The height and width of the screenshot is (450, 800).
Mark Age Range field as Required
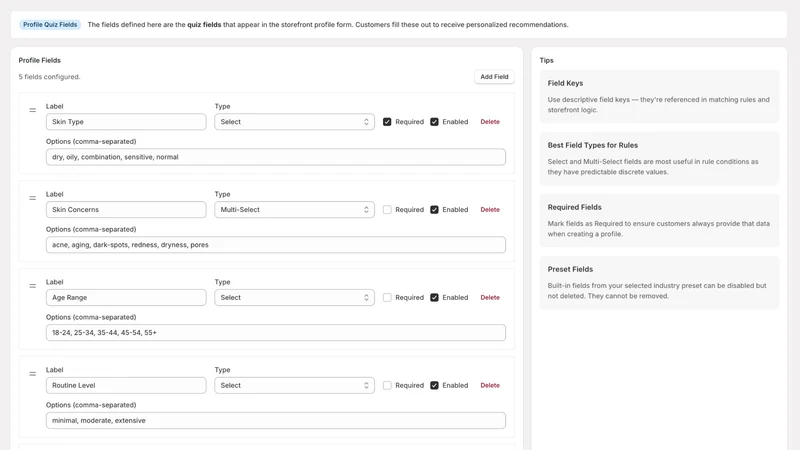point(387,297)
